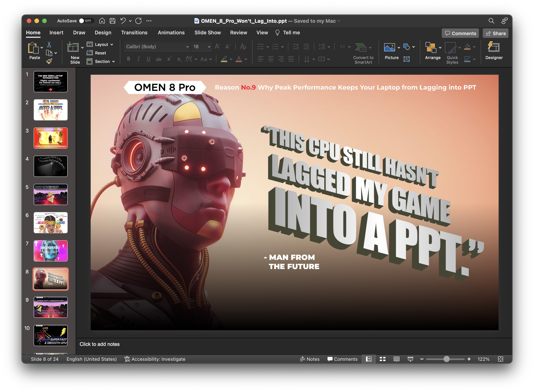Click the Share button
The height and width of the screenshot is (392, 534).
(496, 33)
